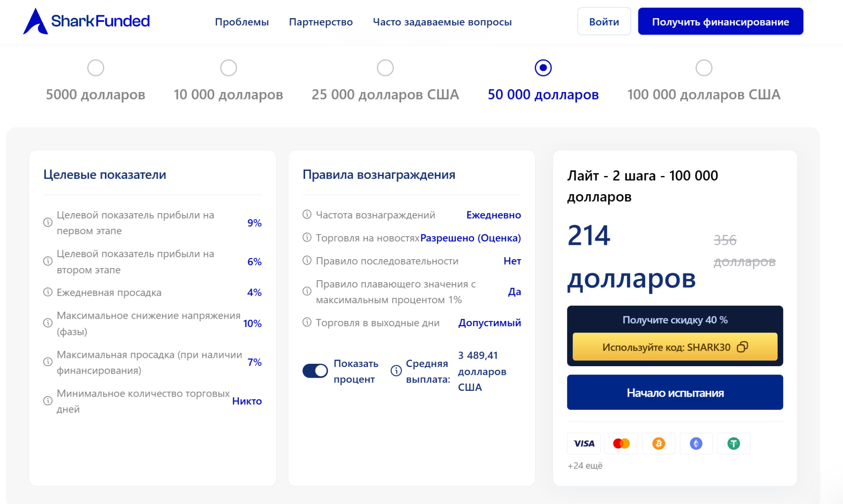843x504 pixels.
Task: Select the Ethereum payment icon
Action: coord(696,443)
